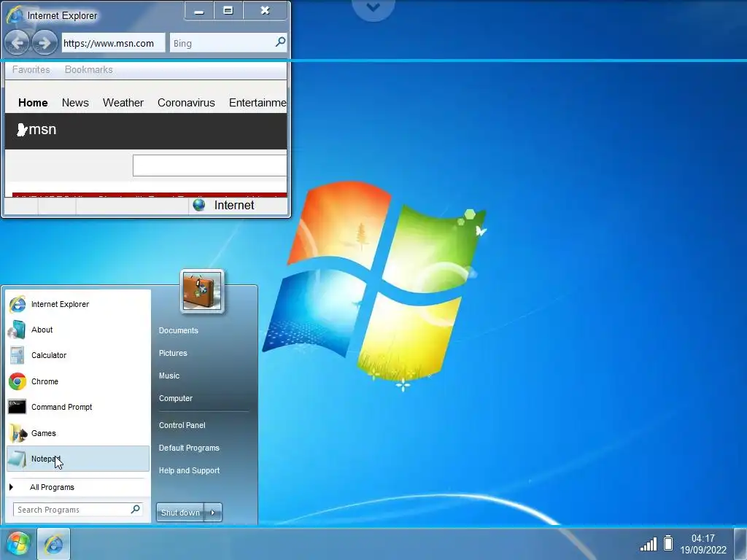747x560 pixels.
Task: Open Internet Explorer from Start menu
Action: (78, 304)
